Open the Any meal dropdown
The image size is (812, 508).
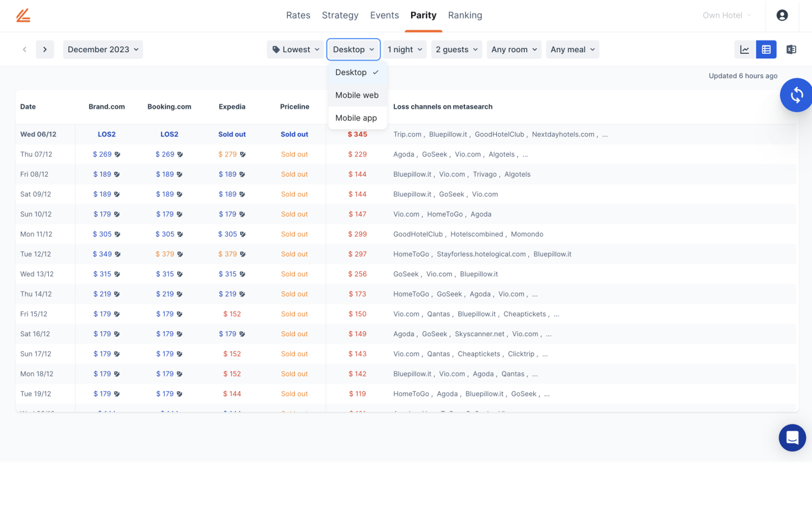(x=573, y=49)
